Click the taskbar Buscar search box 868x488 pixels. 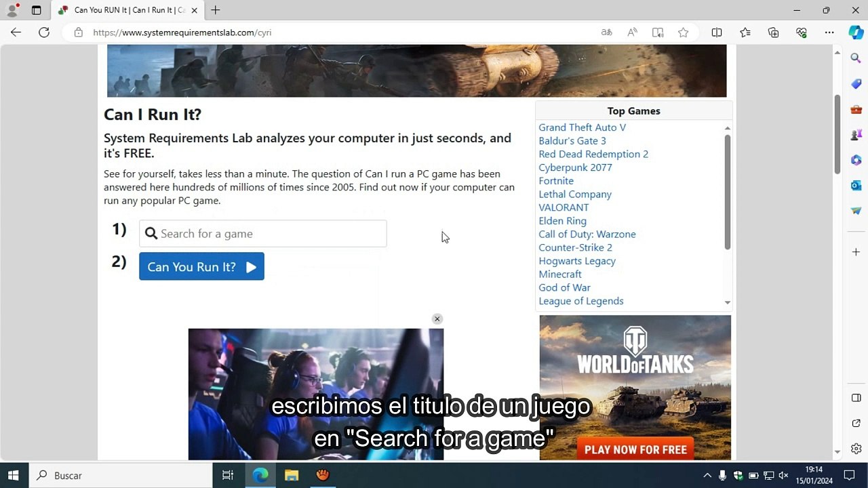point(121,475)
